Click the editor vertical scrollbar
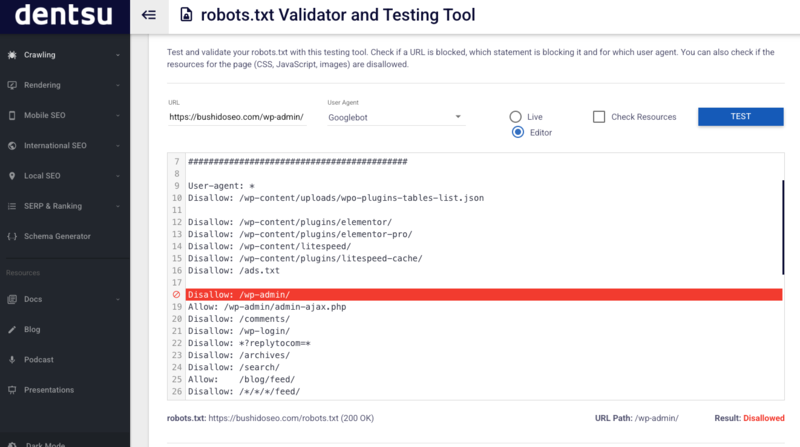The height and width of the screenshot is (447, 800). tap(783, 227)
